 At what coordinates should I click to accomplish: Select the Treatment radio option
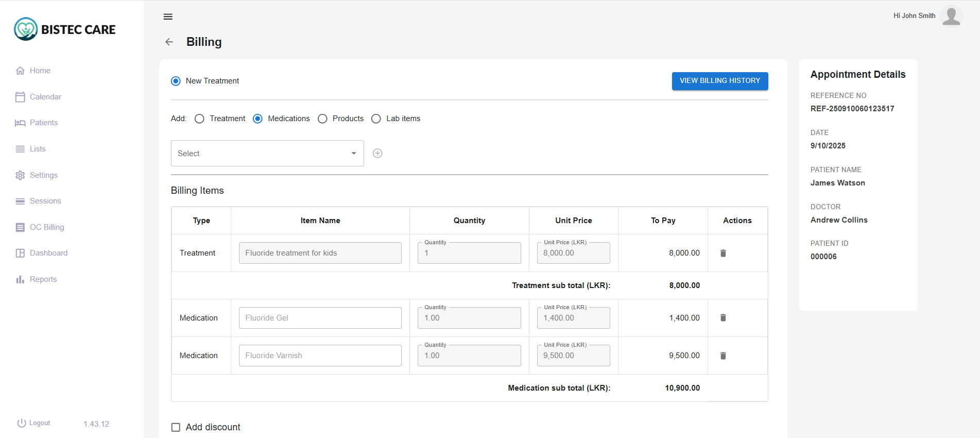click(200, 119)
